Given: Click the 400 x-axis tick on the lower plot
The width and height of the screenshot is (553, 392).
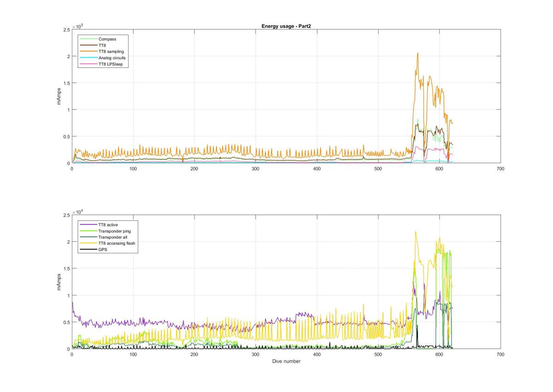Looking at the screenshot, I should coord(317,355).
